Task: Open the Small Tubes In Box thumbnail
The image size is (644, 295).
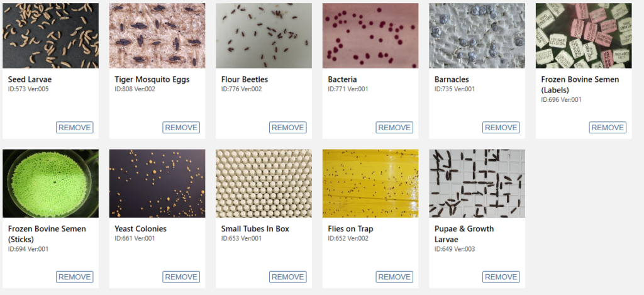Action: click(264, 183)
